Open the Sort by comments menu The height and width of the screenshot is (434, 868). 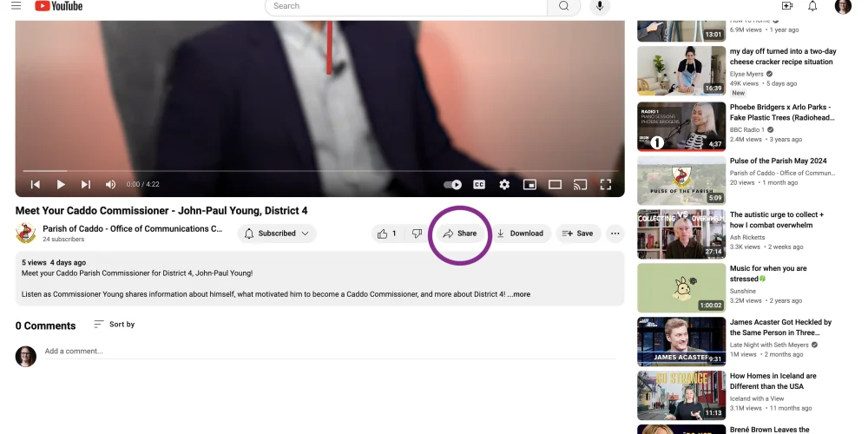(115, 325)
